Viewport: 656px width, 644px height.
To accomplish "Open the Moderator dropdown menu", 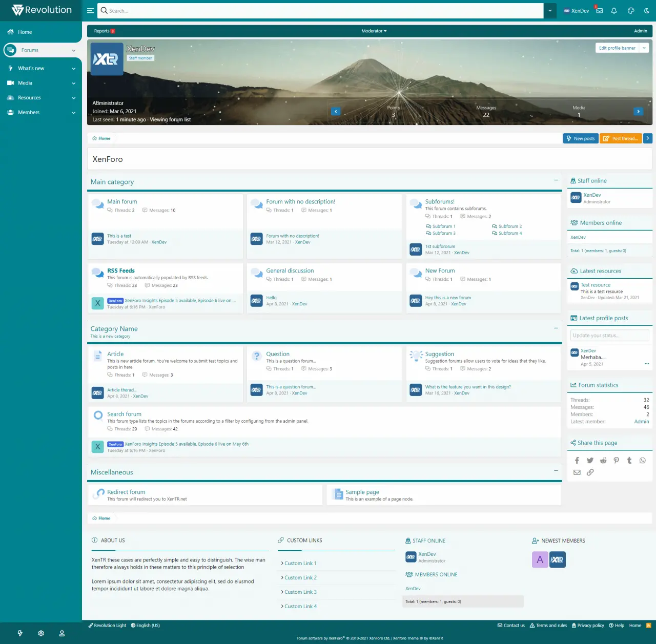I will pyautogui.click(x=374, y=31).
